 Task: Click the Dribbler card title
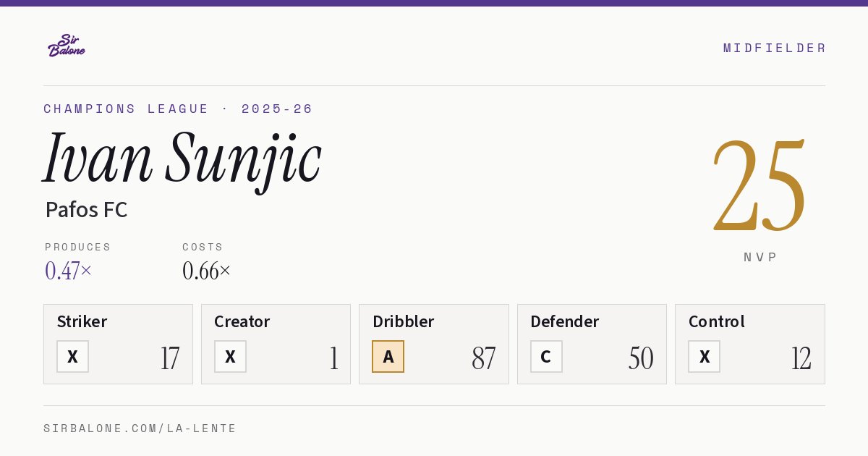click(x=404, y=321)
